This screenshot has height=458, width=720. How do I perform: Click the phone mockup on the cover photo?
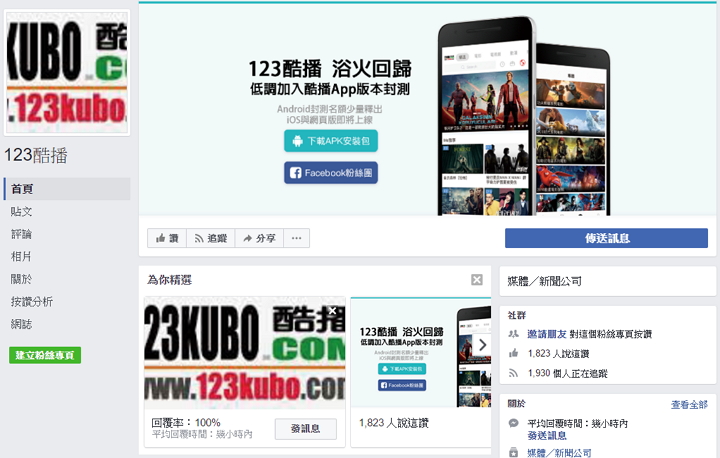523,117
